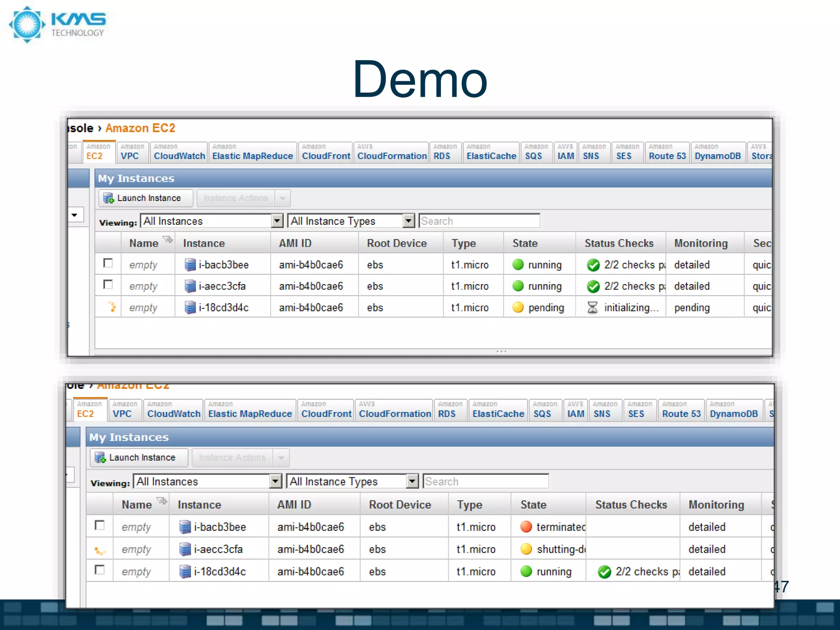Viewport: 840px width, 630px height.
Task: Click red terminated state indicator in bottom console
Action: click(526, 527)
